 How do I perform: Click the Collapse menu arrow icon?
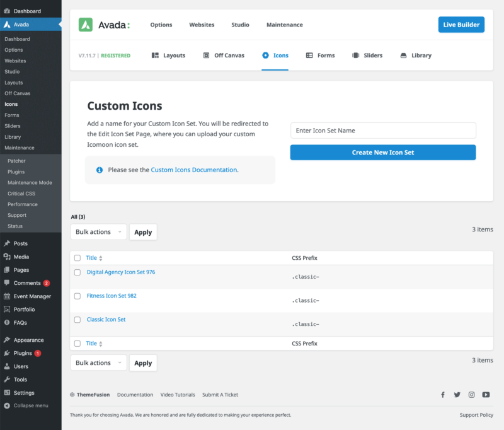[x=7, y=406]
